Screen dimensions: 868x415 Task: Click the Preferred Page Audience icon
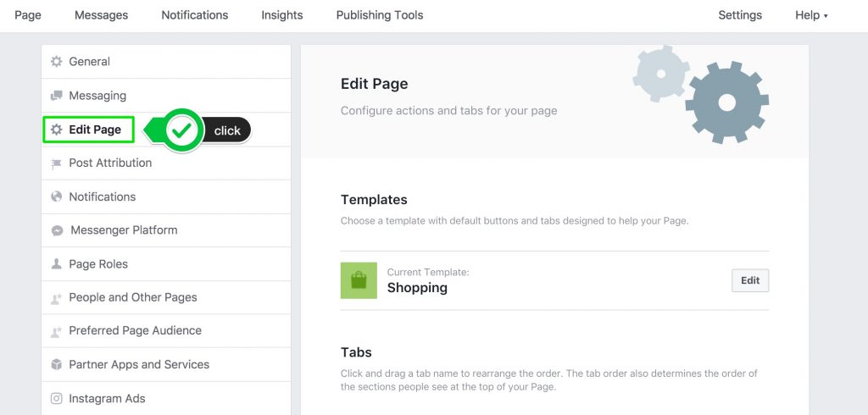pyautogui.click(x=57, y=331)
